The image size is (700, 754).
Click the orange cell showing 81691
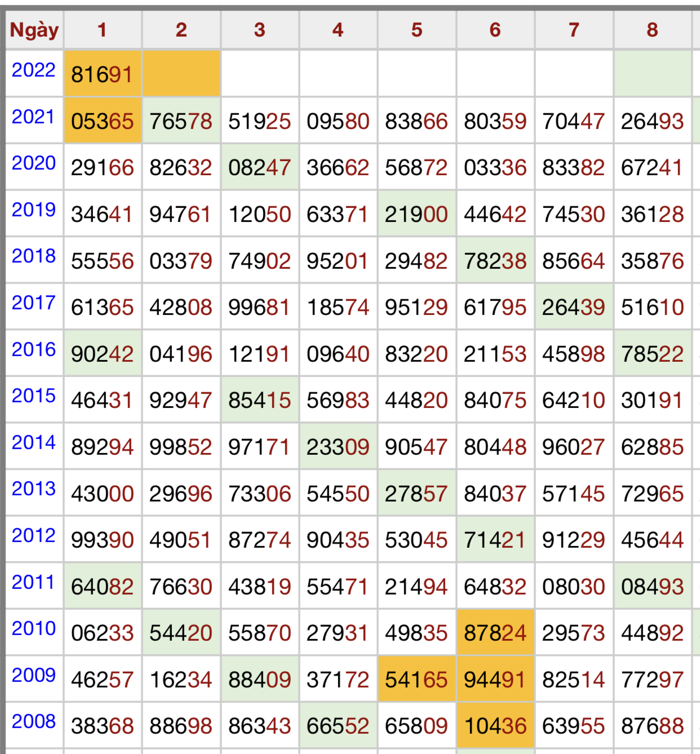point(102,74)
